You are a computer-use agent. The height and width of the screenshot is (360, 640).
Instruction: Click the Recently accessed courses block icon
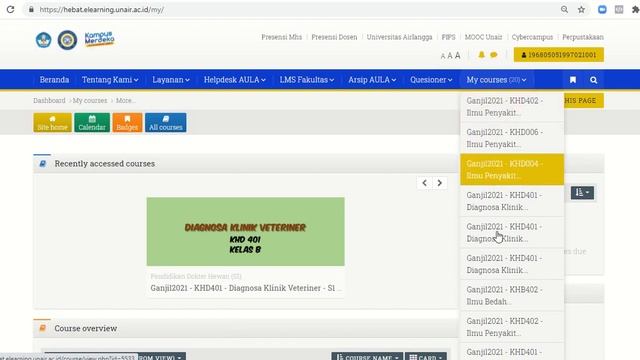(42, 164)
